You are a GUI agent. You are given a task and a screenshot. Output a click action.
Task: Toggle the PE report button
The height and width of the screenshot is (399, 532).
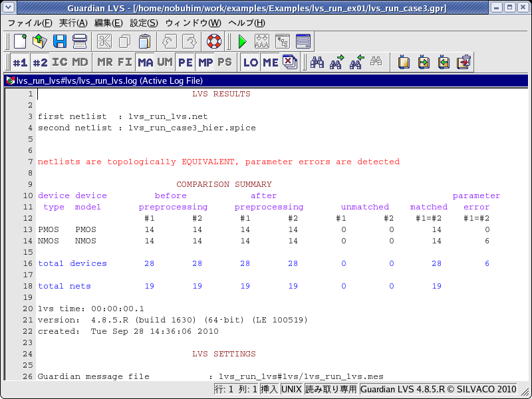click(186, 62)
